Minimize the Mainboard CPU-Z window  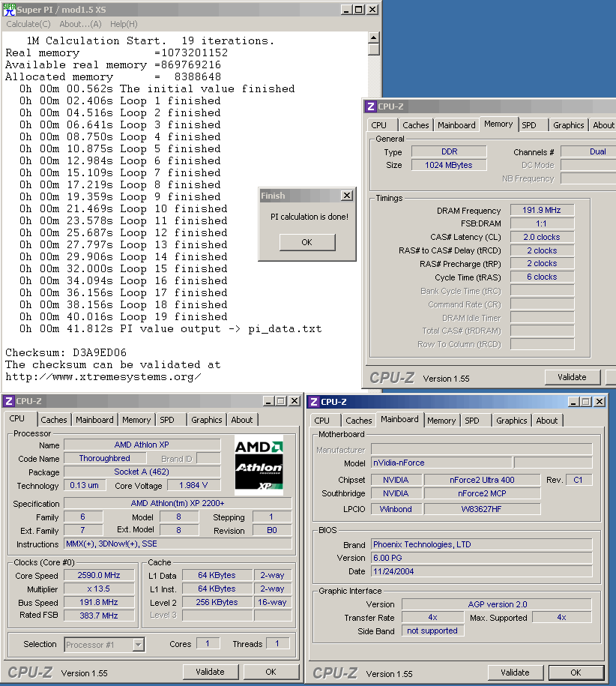click(573, 402)
